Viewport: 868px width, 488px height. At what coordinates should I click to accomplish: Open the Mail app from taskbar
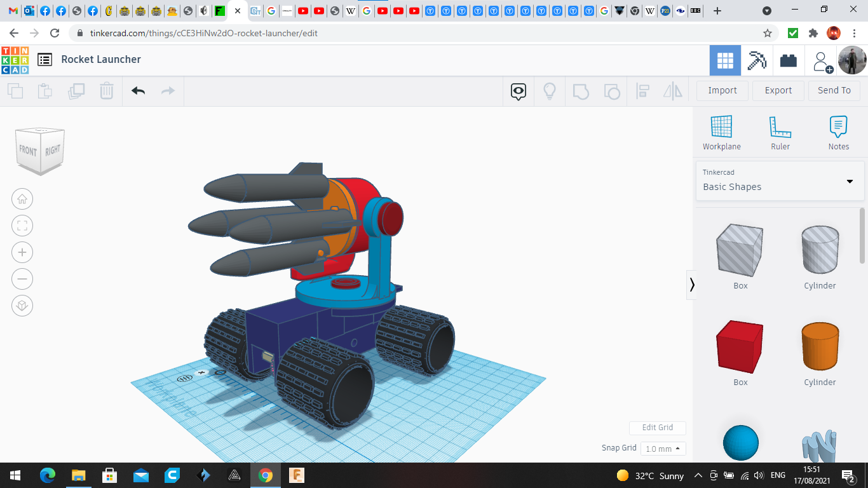(x=141, y=475)
